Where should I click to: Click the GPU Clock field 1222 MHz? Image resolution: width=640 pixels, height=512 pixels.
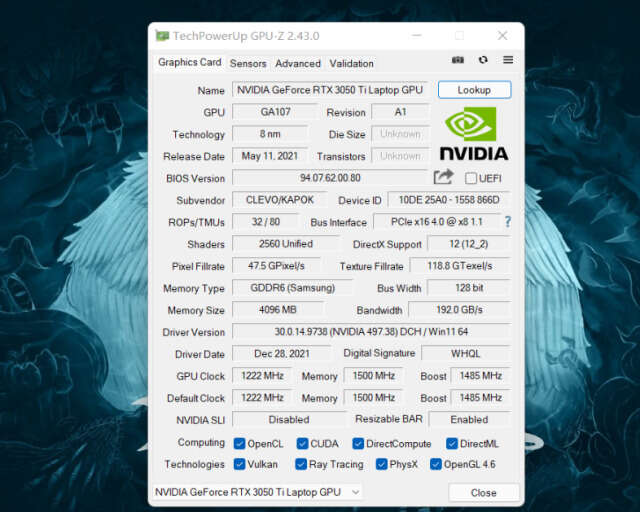pos(262,376)
